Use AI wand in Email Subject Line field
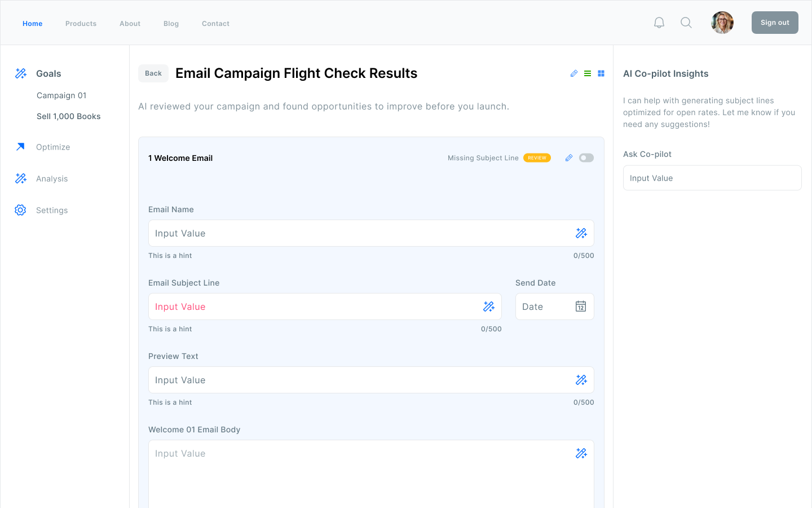 coord(489,306)
